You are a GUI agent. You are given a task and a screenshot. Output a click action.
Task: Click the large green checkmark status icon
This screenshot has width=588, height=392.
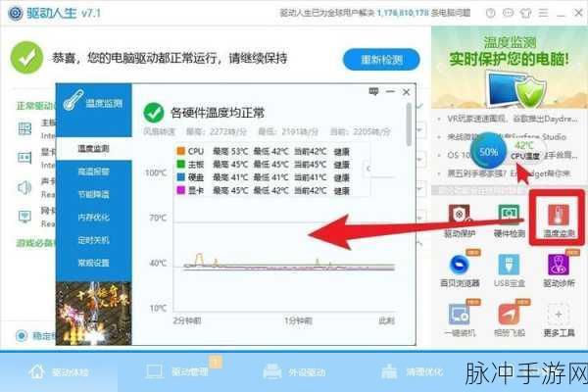point(26,58)
